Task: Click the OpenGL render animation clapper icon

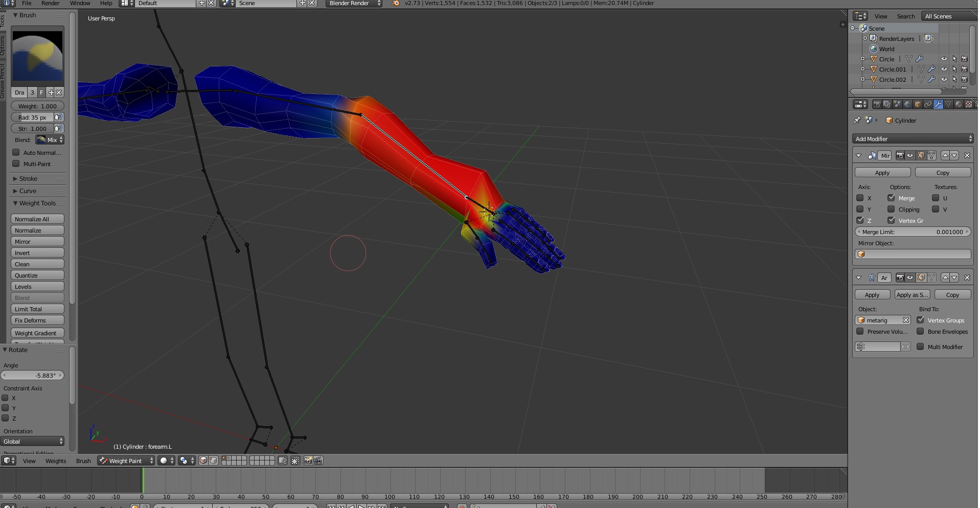Action: coord(318,461)
